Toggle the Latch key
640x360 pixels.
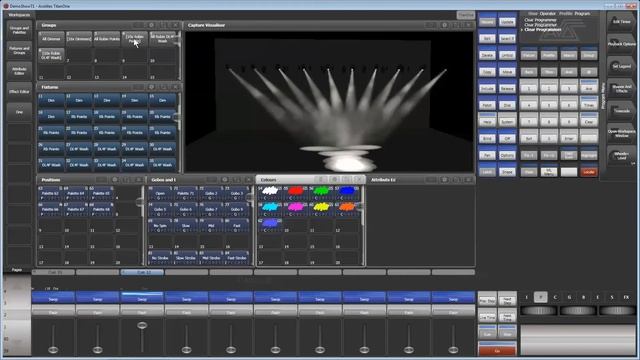tap(487, 172)
